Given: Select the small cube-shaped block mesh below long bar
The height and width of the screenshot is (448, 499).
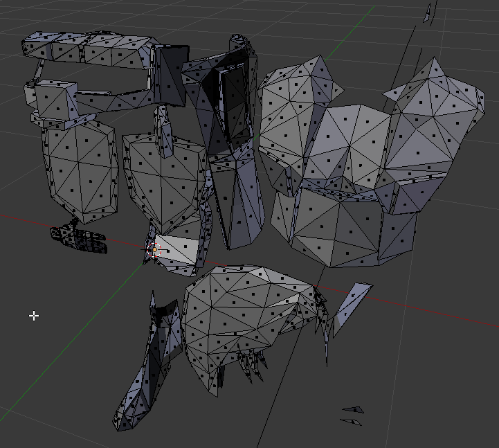Looking at the screenshot, I should tap(55, 100).
